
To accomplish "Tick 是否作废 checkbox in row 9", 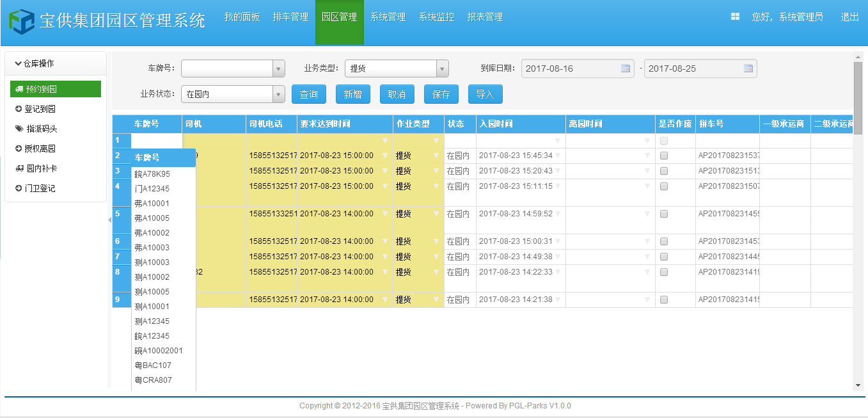I will (x=664, y=300).
